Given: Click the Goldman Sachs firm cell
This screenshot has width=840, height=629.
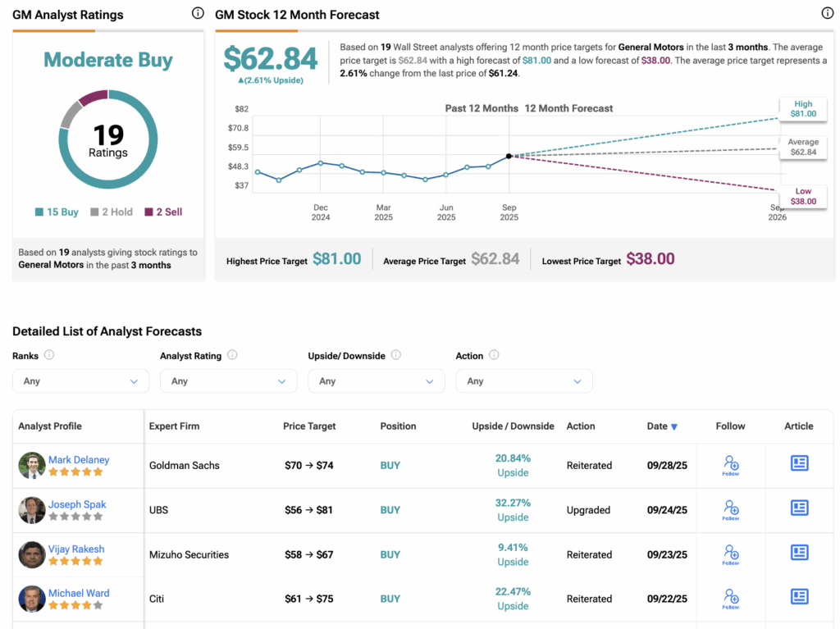Looking at the screenshot, I should tap(185, 465).
